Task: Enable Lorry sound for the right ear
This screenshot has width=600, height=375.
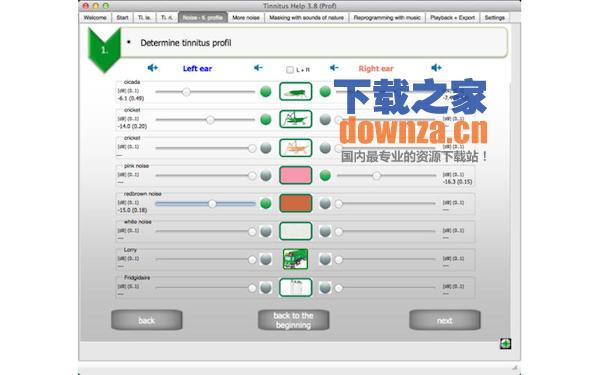Action: (325, 259)
